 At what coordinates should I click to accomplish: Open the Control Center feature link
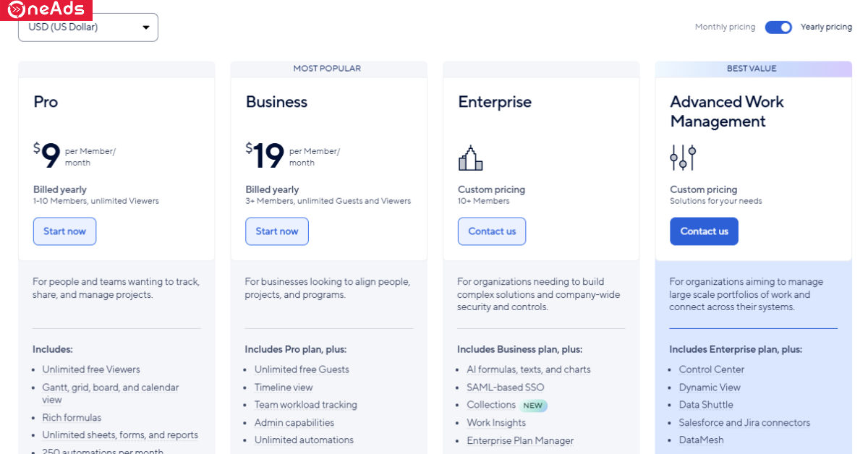(711, 369)
